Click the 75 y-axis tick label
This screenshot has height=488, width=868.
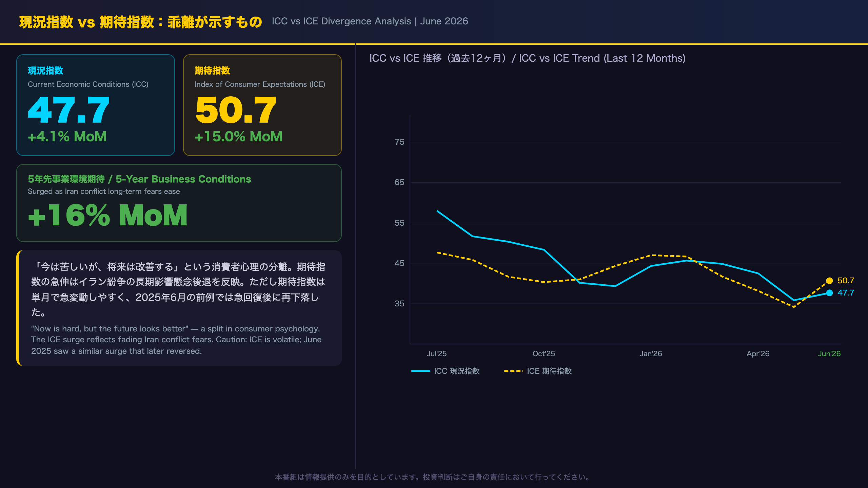(399, 142)
